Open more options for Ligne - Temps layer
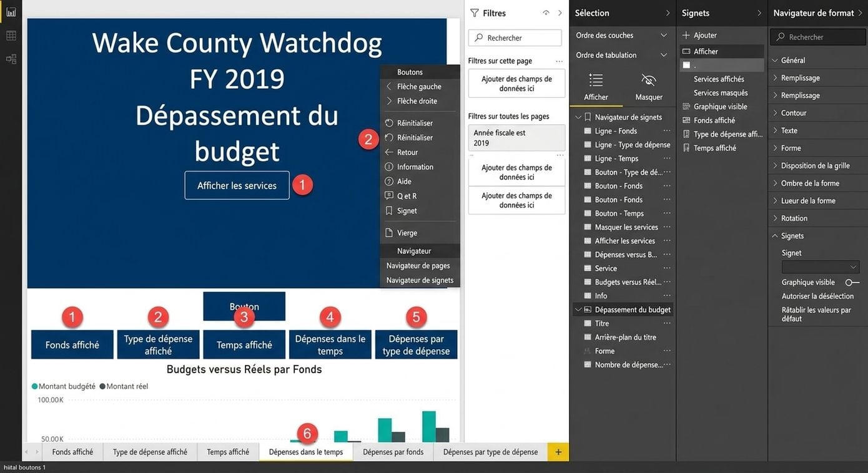Viewport: 868px width, 473px height. point(667,158)
